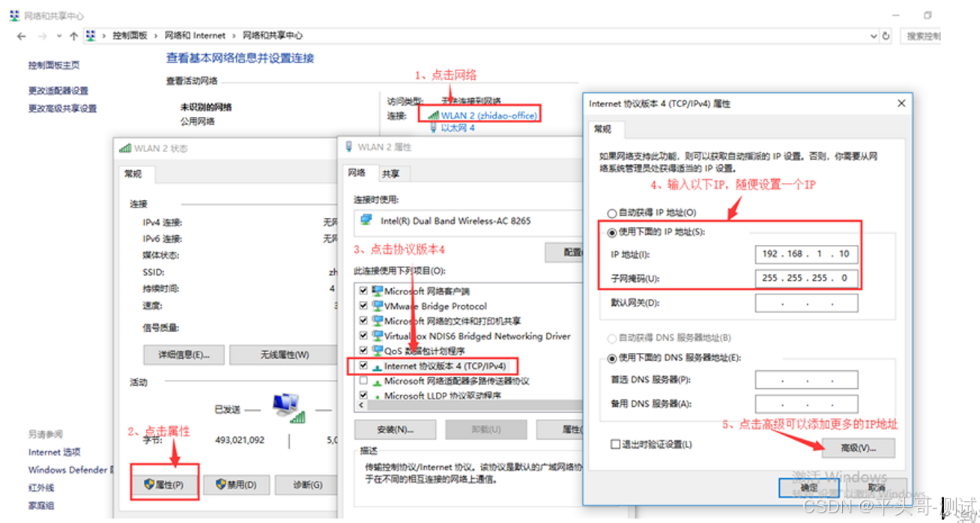Open 红外线 link in See also list
Screen dimensions: 980x523
coord(41,488)
